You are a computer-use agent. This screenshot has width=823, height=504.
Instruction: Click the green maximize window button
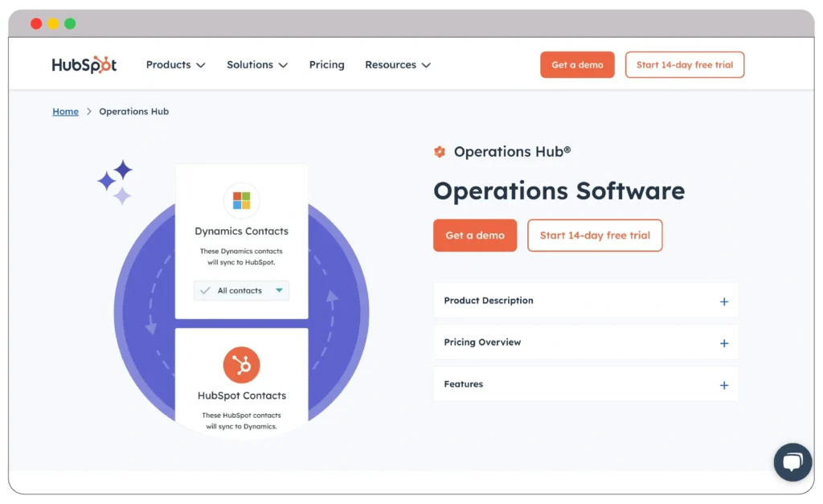[70, 23]
